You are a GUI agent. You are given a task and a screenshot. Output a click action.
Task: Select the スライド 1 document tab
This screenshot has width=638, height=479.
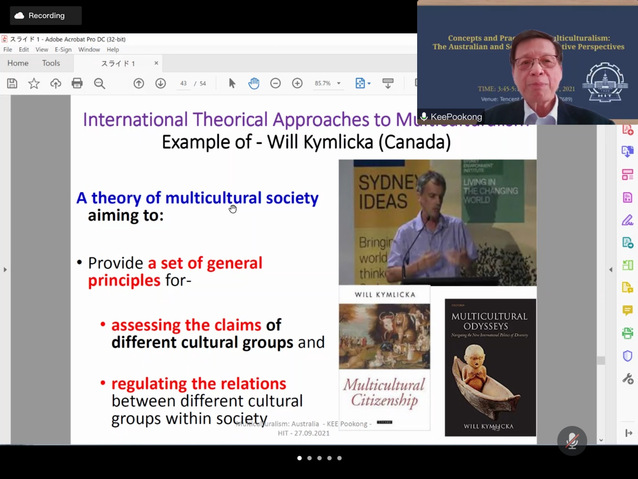118,63
